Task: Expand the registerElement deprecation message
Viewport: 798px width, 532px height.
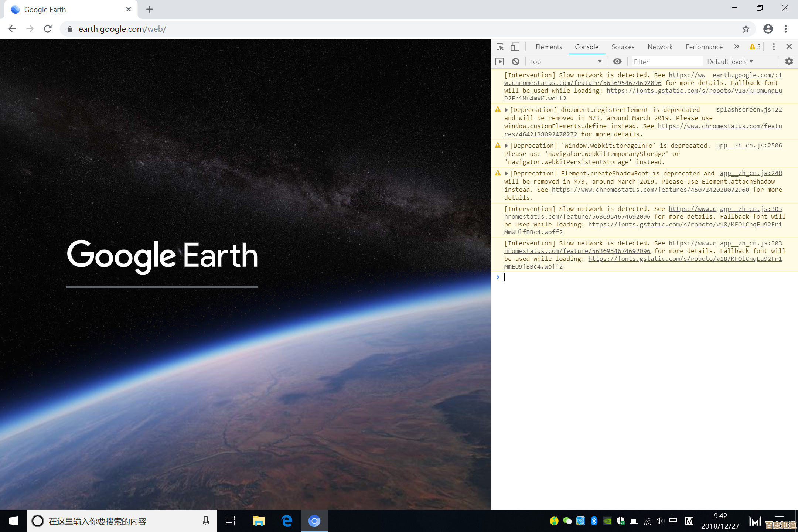Action: click(x=507, y=110)
